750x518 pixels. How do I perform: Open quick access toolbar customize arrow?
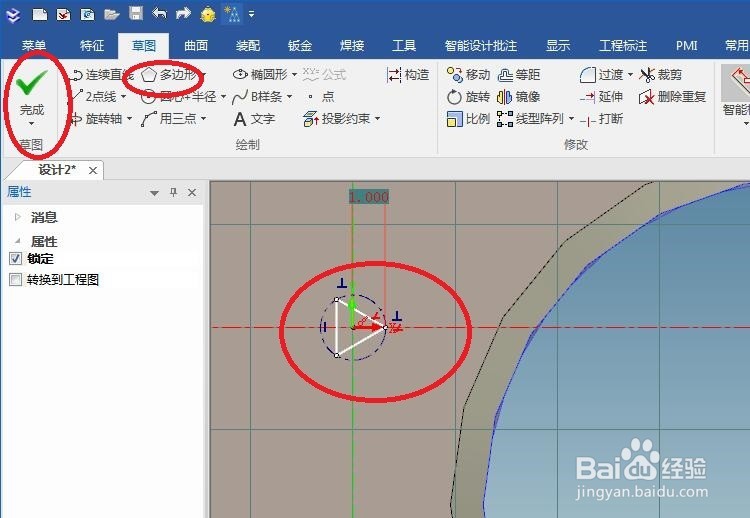coord(252,14)
